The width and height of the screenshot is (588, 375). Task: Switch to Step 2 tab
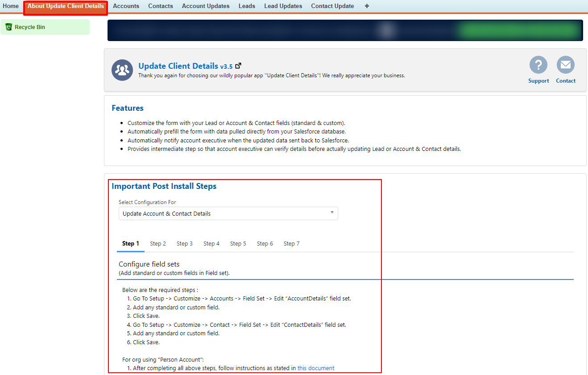click(158, 244)
